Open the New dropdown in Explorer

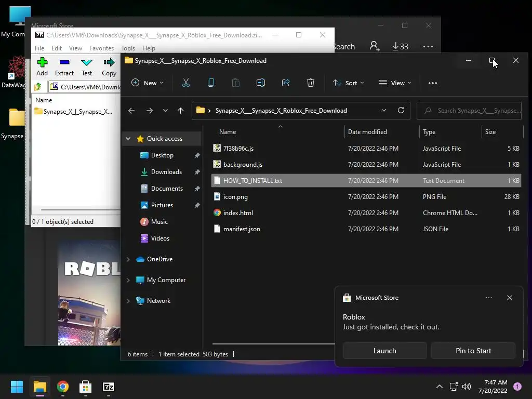(147, 83)
